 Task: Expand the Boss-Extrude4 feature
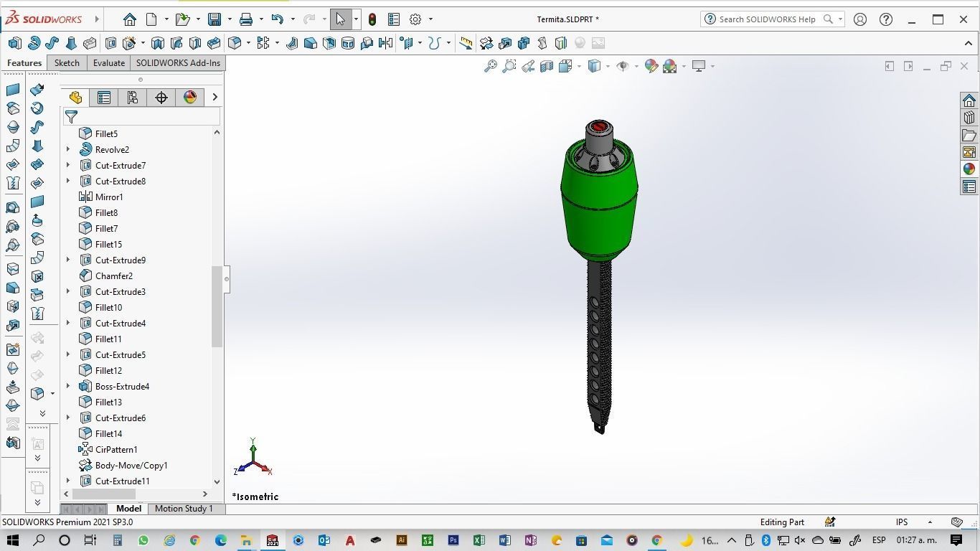[68, 386]
